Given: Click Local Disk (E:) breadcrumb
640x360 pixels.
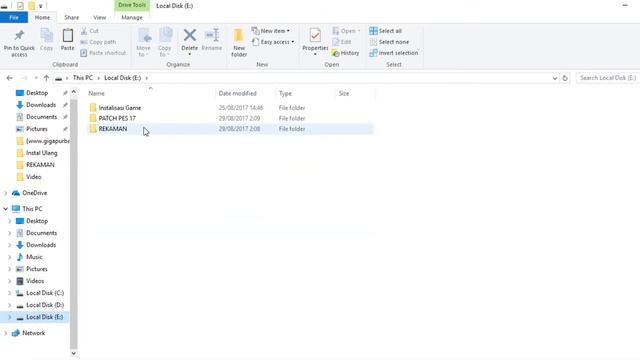Looking at the screenshot, I should point(122,78).
